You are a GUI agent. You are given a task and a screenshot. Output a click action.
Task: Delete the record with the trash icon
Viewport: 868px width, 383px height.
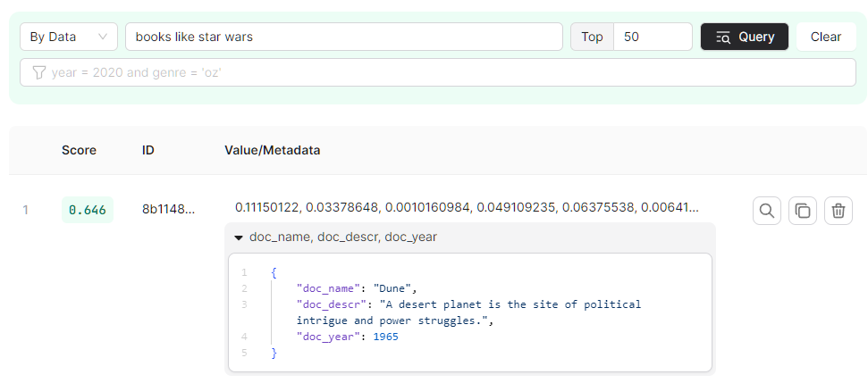coord(839,211)
